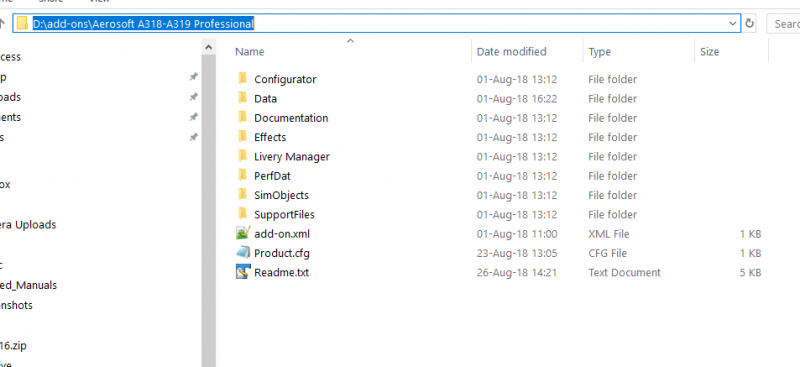
Task: Click the '26-Aug-18 14:21' date cell
Action: tap(517, 273)
